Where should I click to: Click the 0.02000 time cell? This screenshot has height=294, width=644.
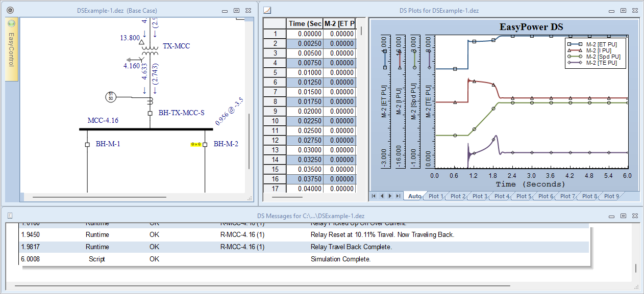pyautogui.click(x=305, y=112)
